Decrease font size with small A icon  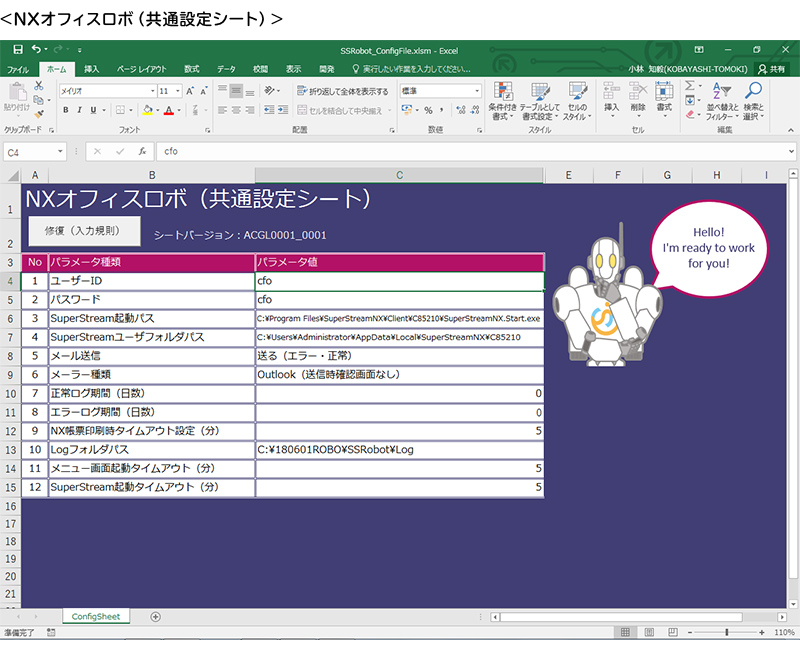[x=204, y=91]
